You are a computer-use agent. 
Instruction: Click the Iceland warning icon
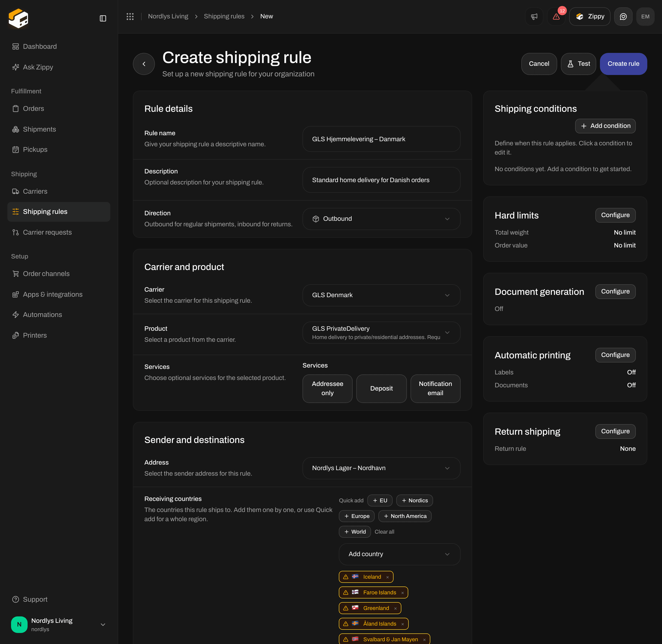[x=345, y=577]
